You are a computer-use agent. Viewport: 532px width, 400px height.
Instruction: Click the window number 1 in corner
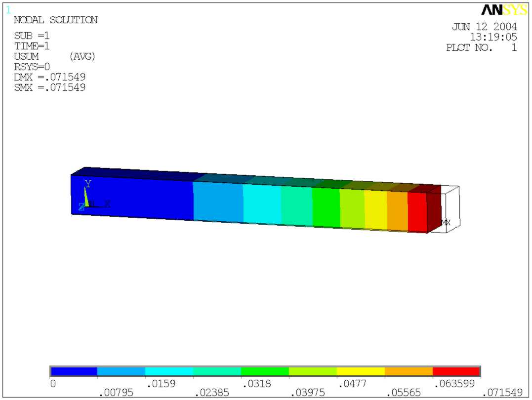click(8, 10)
